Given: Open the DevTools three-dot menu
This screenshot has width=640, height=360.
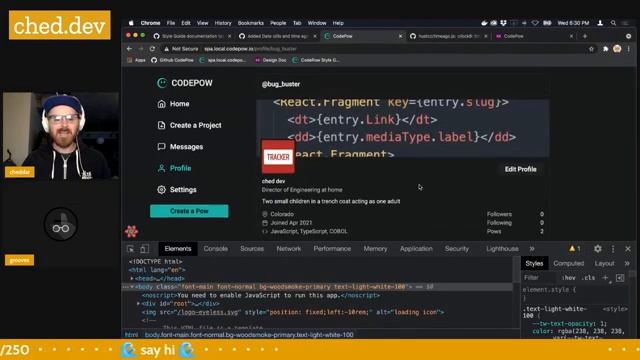Looking at the screenshot, I should click(x=613, y=249).
